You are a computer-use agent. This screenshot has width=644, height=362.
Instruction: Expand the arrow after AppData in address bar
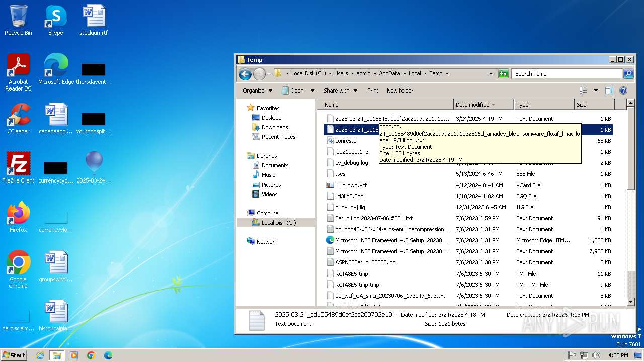[x=404, y=73]
